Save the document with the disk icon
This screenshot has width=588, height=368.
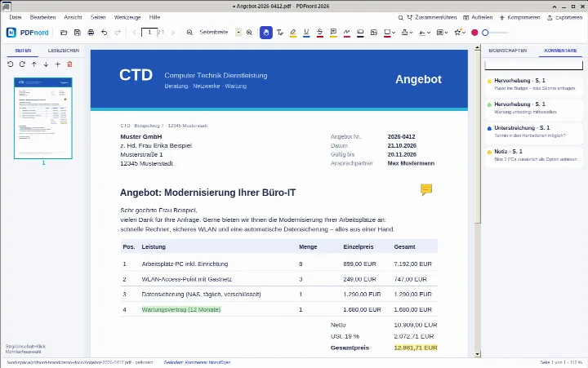pyautogui.click(x=78, y=33)
